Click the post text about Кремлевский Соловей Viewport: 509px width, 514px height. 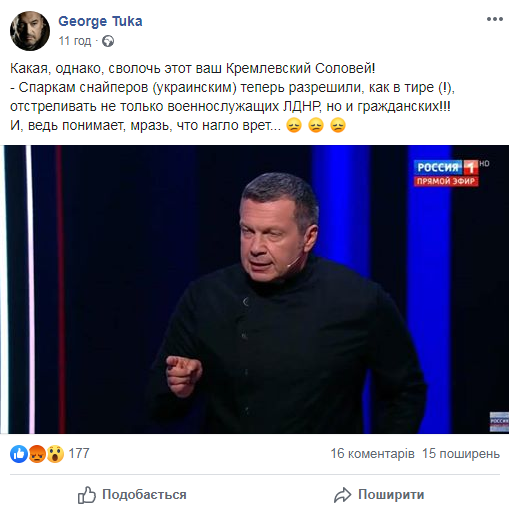click(x=192, y=68)
